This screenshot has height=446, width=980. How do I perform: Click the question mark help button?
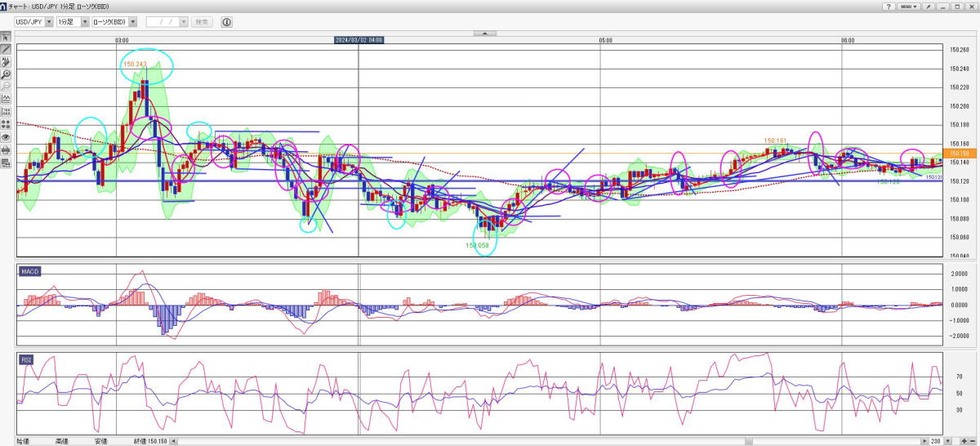pyautogui.click(x=888, y=6)
